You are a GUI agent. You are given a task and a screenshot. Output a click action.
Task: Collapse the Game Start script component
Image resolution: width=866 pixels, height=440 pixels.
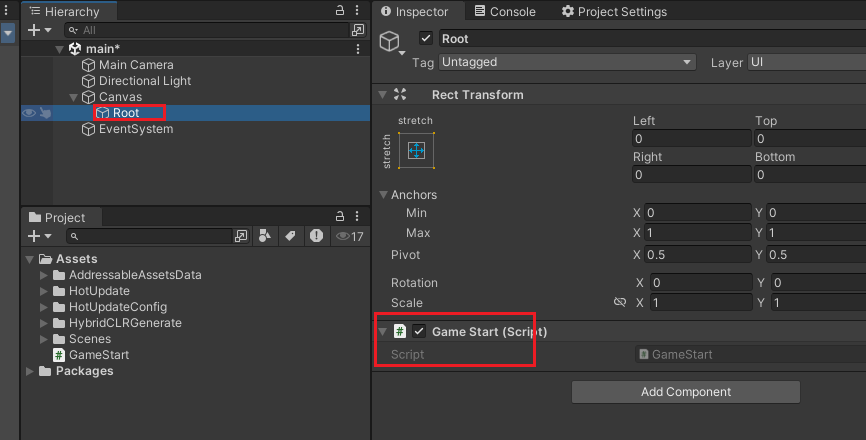[x=383, y=332]
